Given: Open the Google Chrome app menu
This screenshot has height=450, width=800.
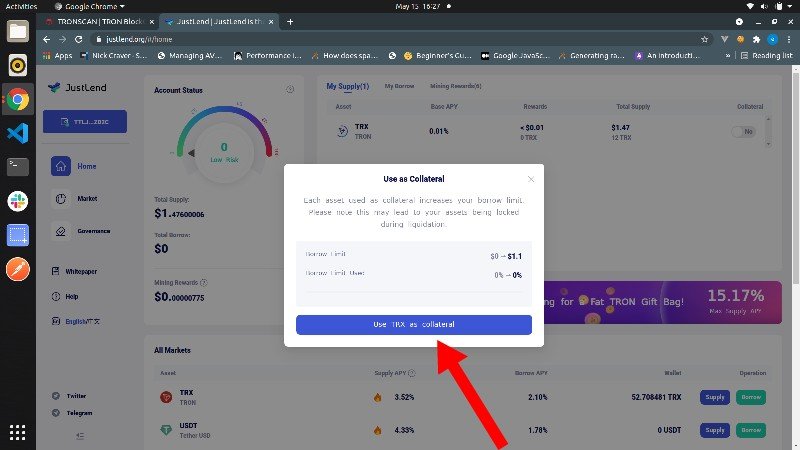Looking at the screenshot, I should [89, 6].
